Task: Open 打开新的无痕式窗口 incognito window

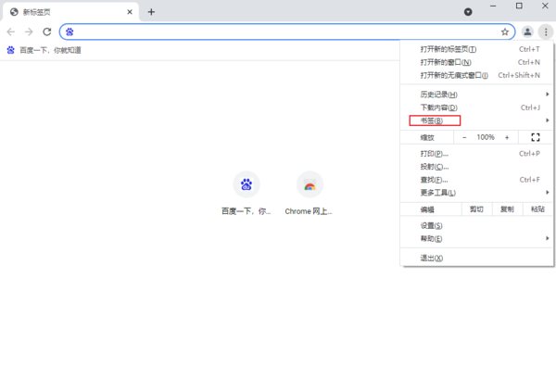Action: click(476, 75)
